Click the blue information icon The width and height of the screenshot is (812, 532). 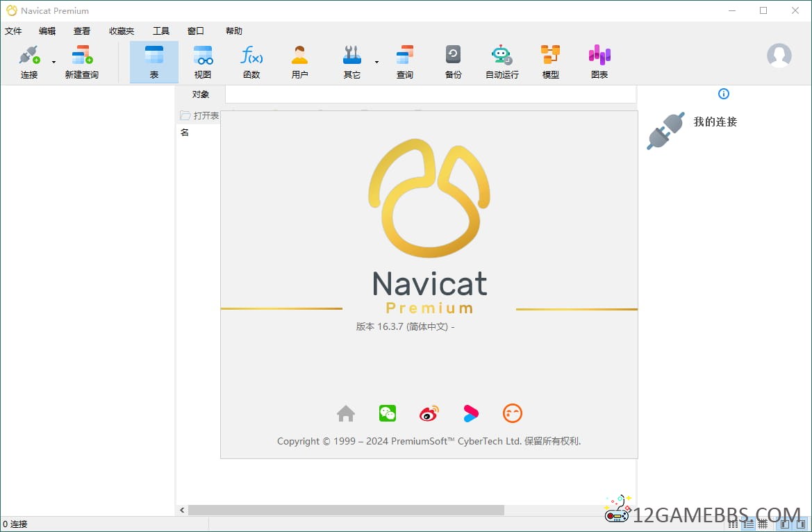tap(724, 94)
